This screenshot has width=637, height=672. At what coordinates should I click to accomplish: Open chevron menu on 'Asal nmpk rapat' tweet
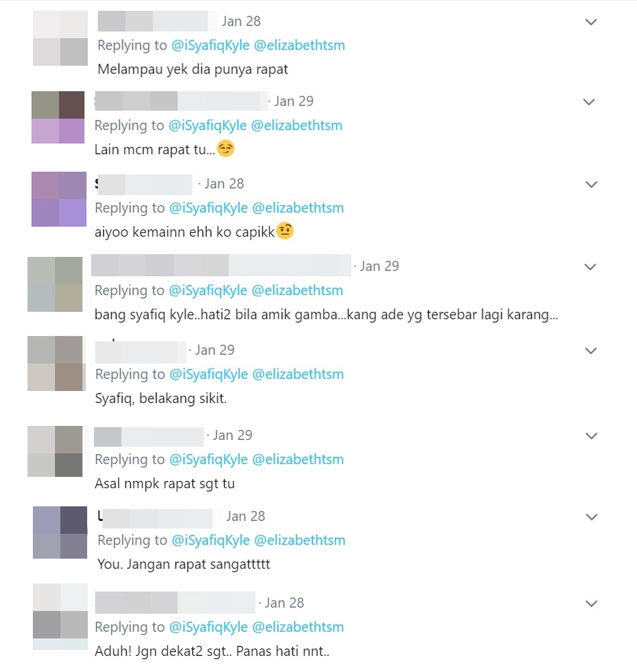(x=591, y=436)
